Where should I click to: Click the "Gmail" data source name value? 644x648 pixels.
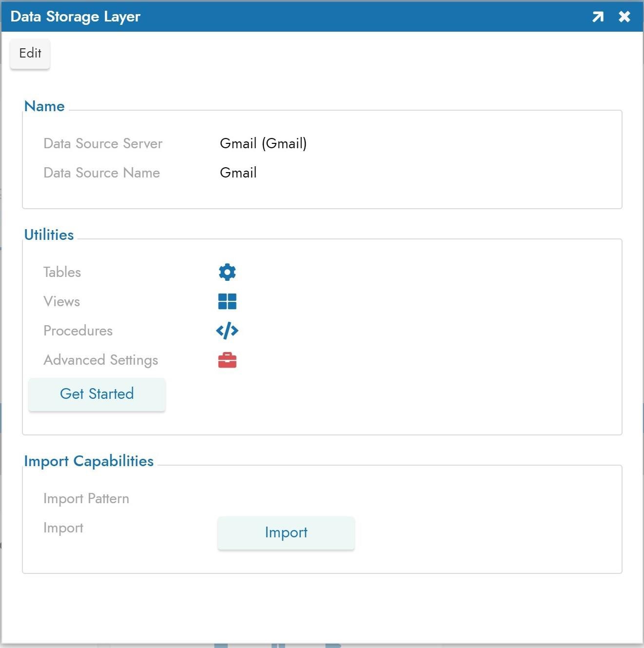[238, 173]
